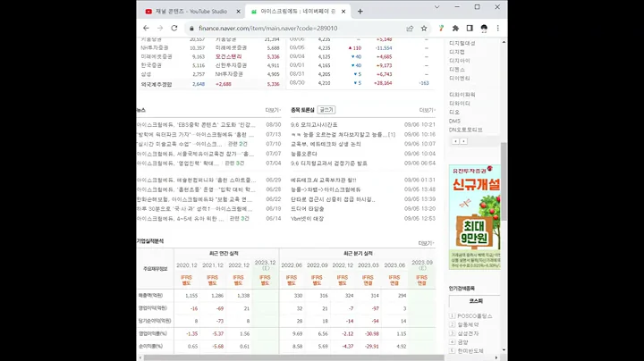Open Chrome's three-dot menu

[x=498, y=29]
